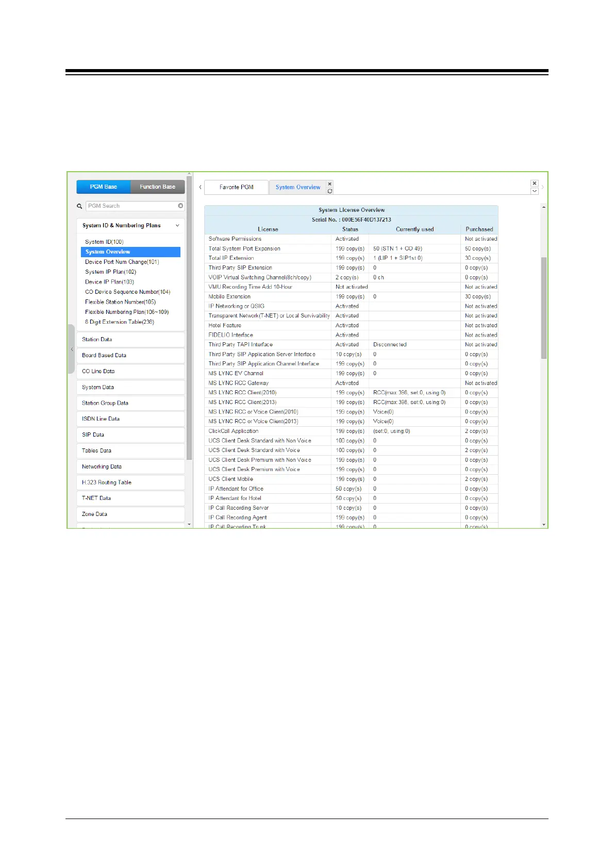This screenshot has width=614, height=868.
Task: Expand the Station Group Data section
Action: tap(130, 403)
